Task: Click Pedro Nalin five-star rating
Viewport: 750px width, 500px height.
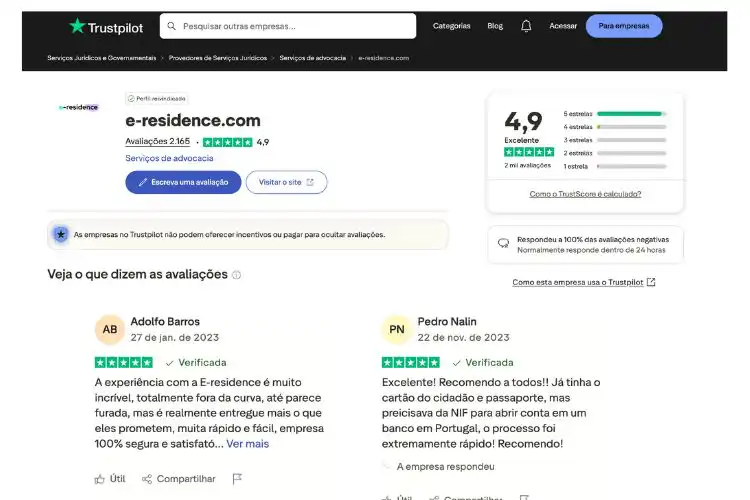Action: (x=410, y=362)
